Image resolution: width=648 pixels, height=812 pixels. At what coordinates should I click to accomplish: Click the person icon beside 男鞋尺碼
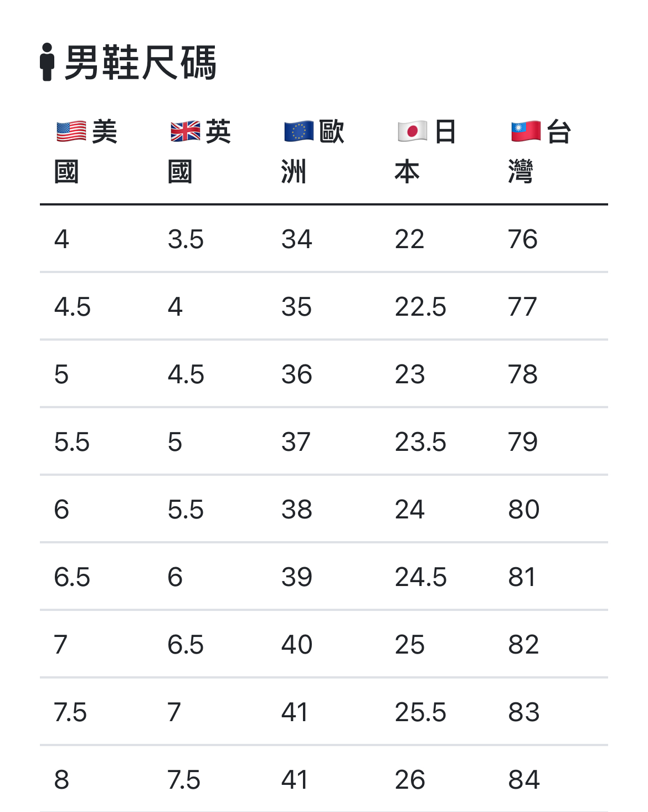(47, 62)
